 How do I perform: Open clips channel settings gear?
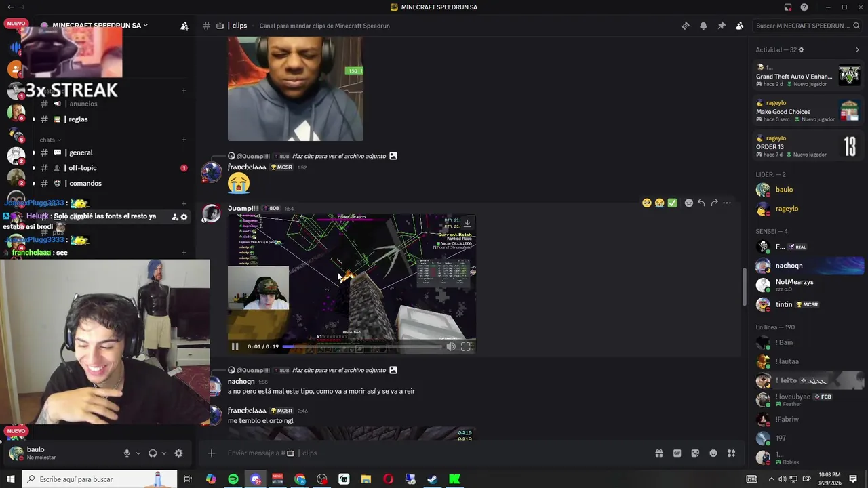pyautogui.click(x=184, y=217)
